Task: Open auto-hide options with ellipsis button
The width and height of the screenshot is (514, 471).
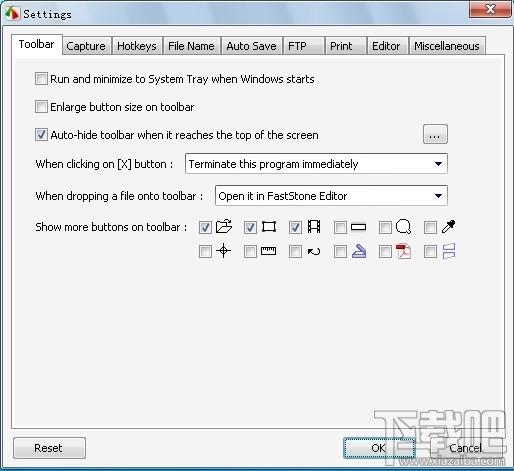Action: click(435, 135)
